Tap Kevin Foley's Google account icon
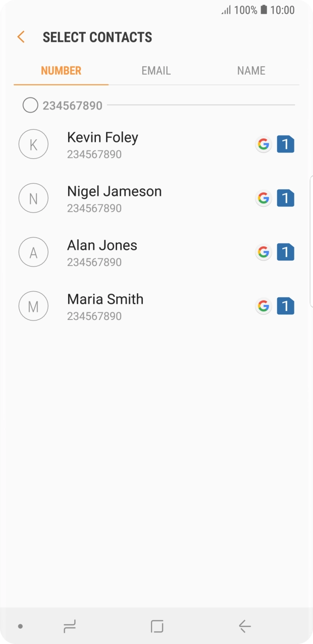The height and width of the screenshot is (644, 313). [x=264, y=145]
